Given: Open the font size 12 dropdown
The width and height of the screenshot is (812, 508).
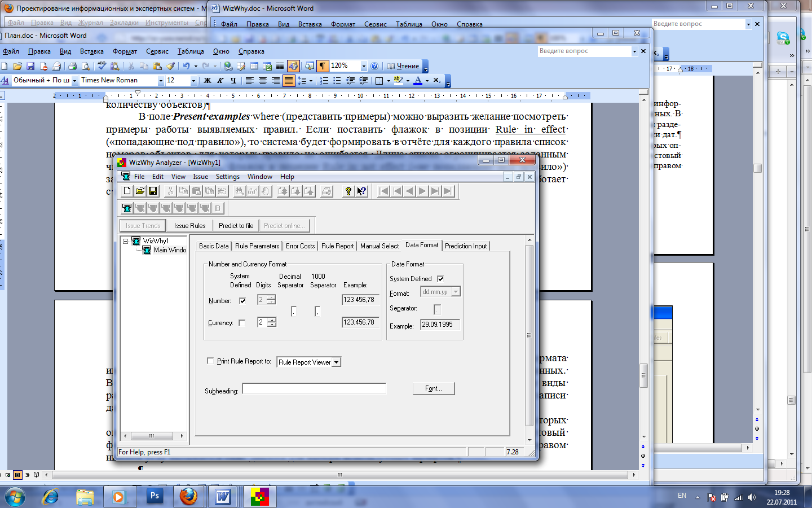Looking at the screenshot, I should pos(193,81).
